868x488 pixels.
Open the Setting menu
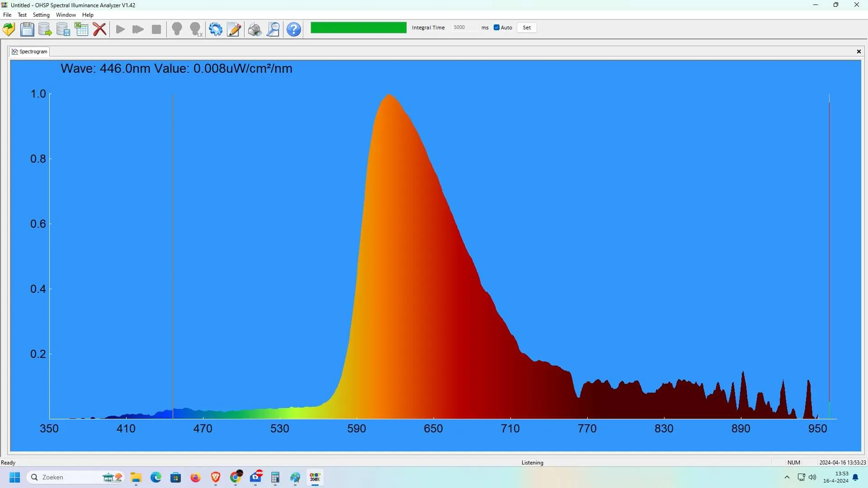[x=41, y=15]
